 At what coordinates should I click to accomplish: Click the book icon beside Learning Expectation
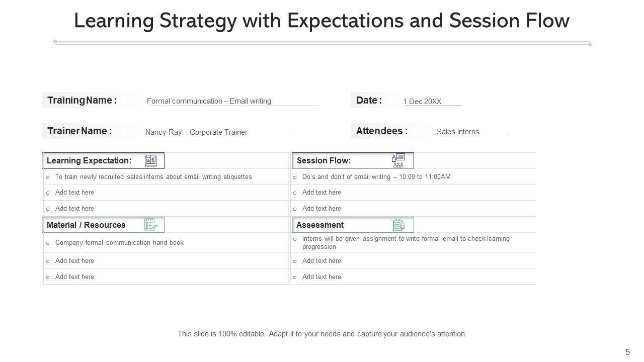[x=150, y=160]
